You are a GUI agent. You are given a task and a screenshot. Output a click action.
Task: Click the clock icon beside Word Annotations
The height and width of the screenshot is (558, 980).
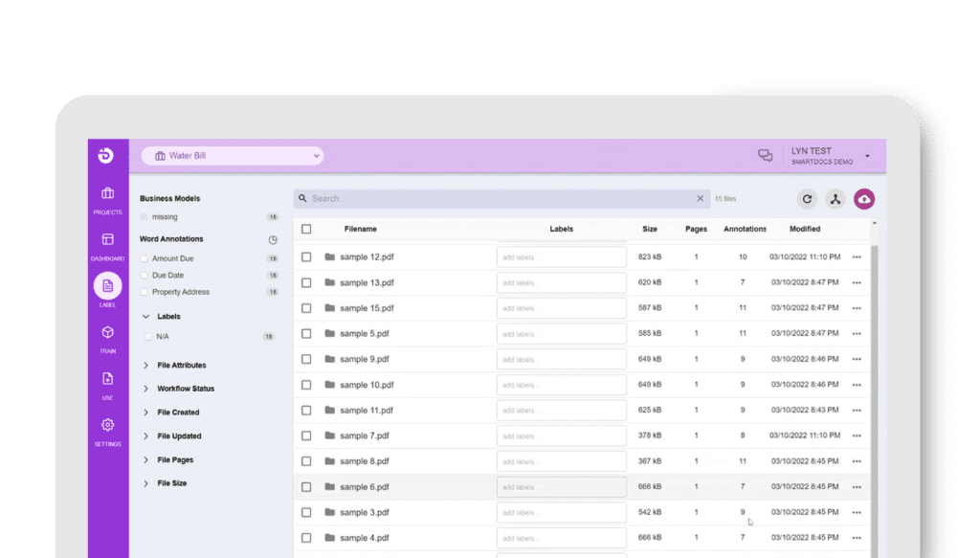(272, 239)
